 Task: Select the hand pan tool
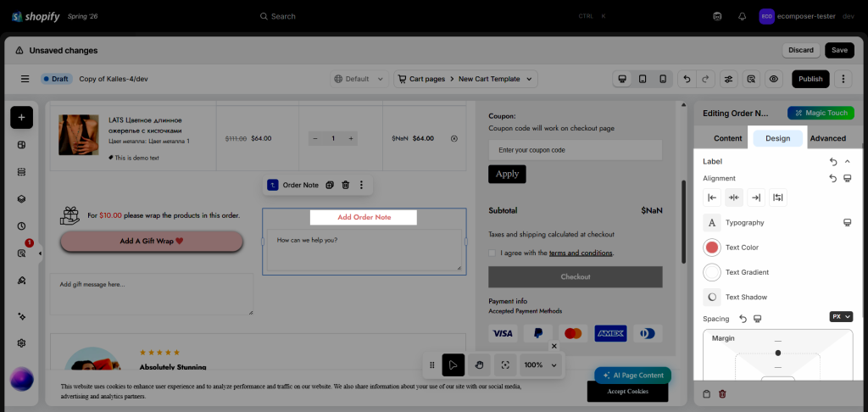tap(480, 365)
